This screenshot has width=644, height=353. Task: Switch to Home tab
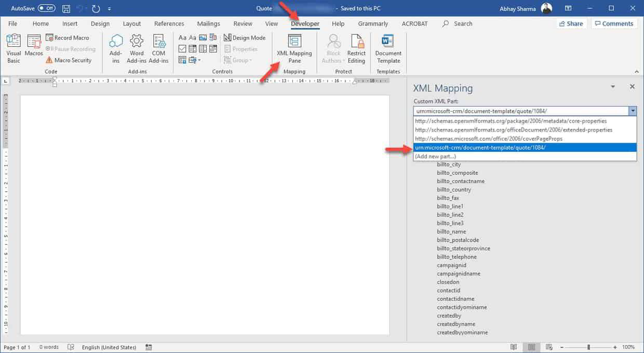click(x=41, y=23)
